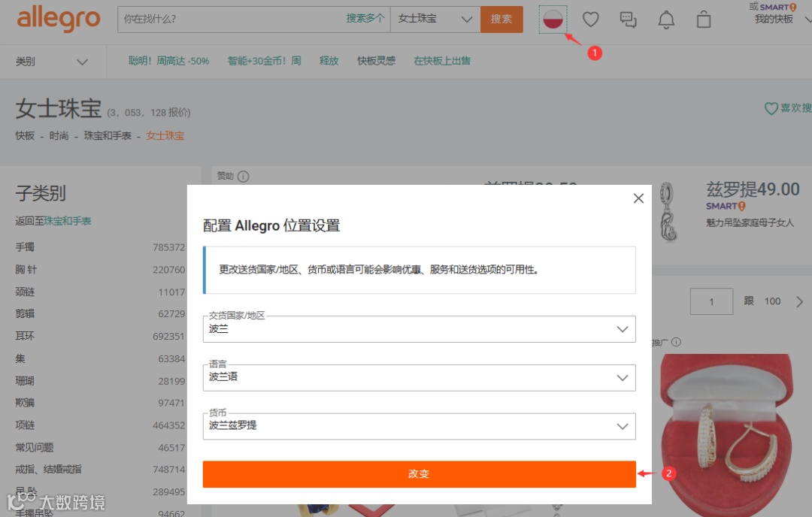
Task: Click the 你在找什么 search field
Action: click(231, 19)
